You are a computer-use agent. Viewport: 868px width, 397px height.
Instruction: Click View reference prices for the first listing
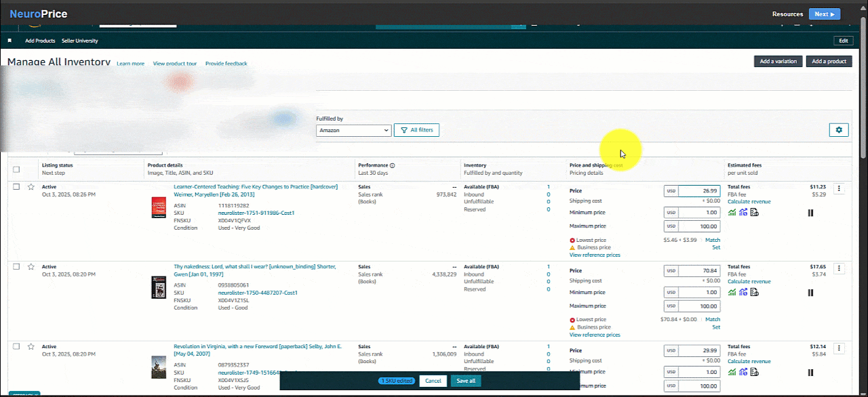point(595,255)
